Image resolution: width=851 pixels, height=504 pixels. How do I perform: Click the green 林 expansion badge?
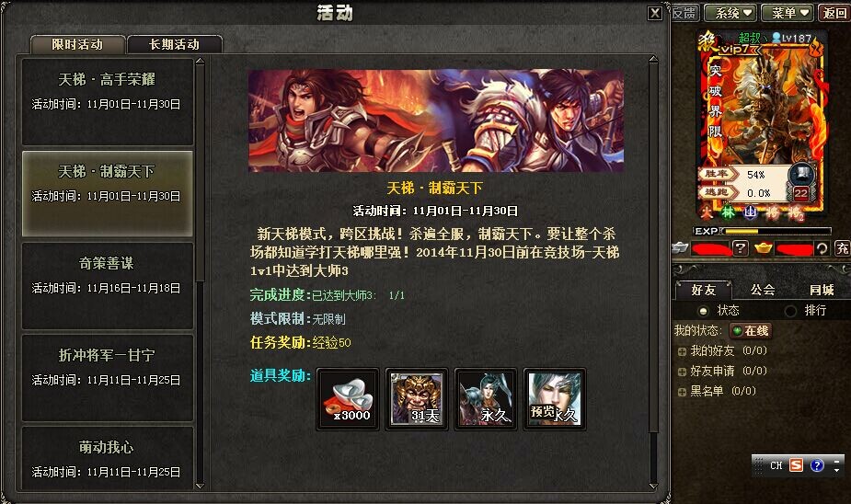(728, 212)
